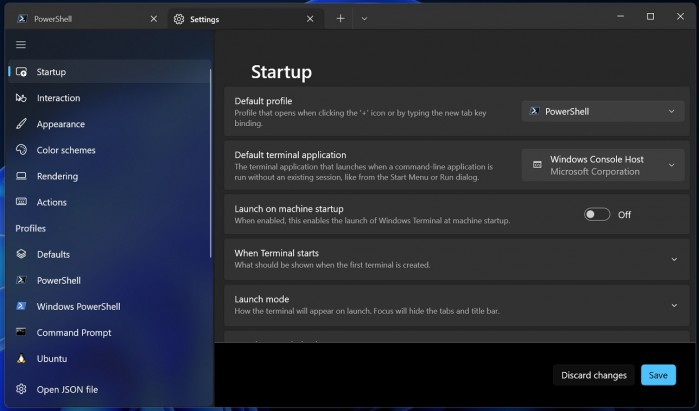Open Actions keyboard icon
Image resolution: width=700 pixels, height=411 pixels.
(x=21, y=202)
